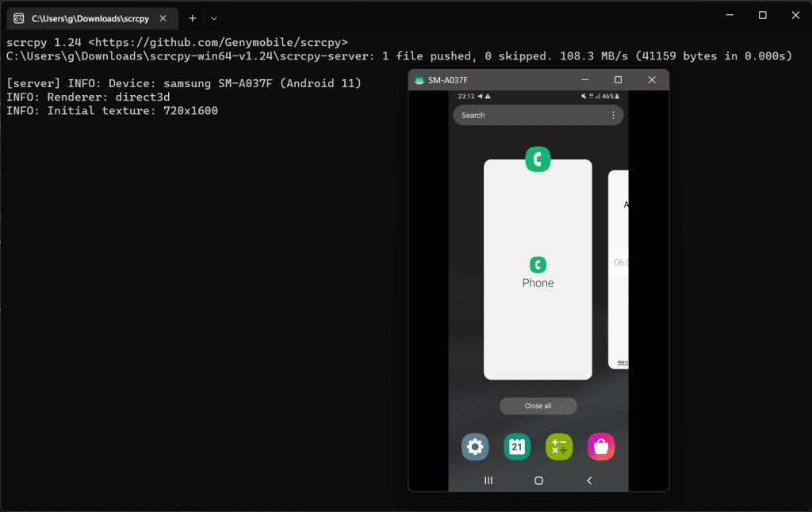Image resolution: width=812 pixels, height=512 pixels.
Task: Open a new terminal tab with plus
Action: pos(192,18)
